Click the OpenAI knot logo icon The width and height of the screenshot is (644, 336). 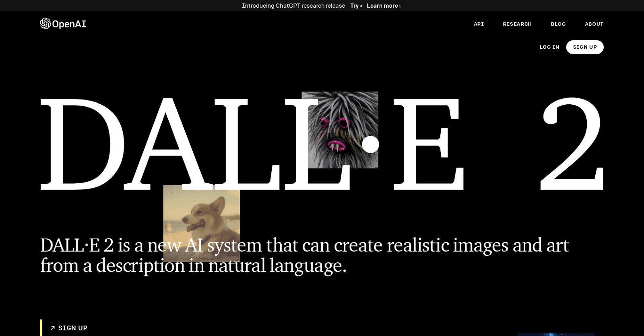pyautogui.click(x=45, y=23)
